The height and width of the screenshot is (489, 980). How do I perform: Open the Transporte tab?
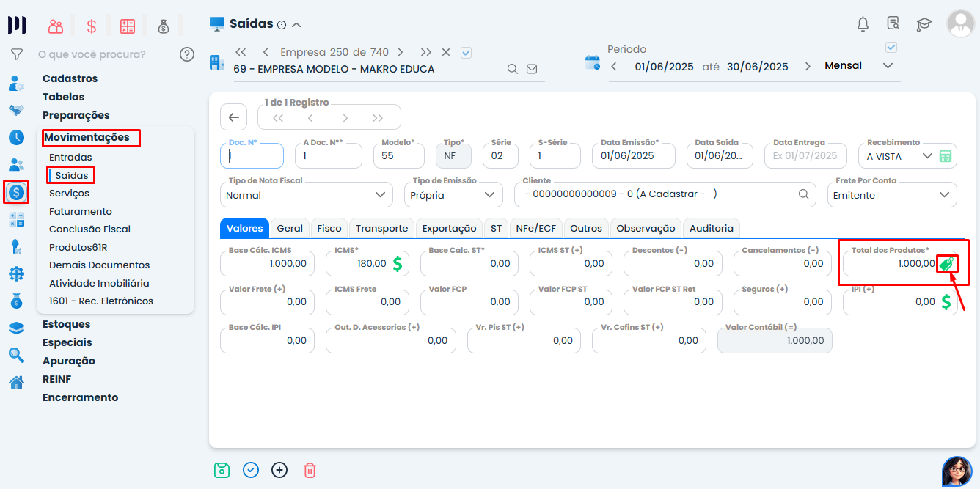click(381, 228)
